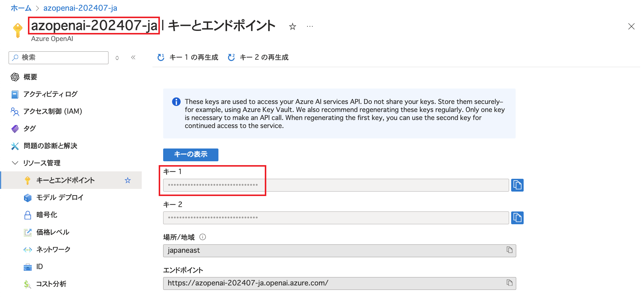Viewport: 644px width, 297px height.
Task: Open the header more options ellipsis
Action: (x=310, y=26)
